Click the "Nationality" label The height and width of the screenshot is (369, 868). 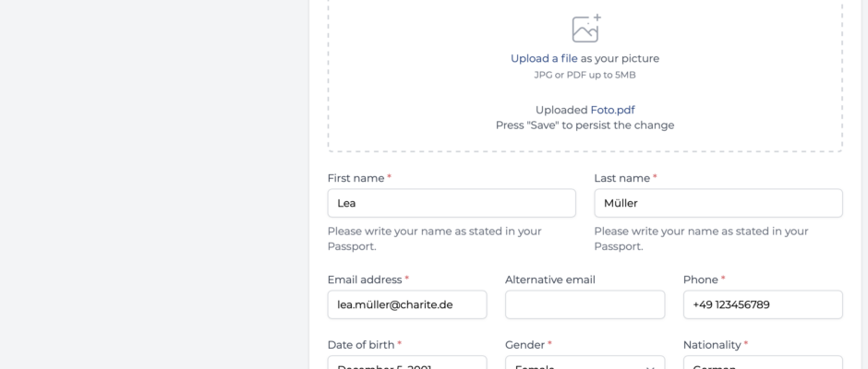[712, 345]
